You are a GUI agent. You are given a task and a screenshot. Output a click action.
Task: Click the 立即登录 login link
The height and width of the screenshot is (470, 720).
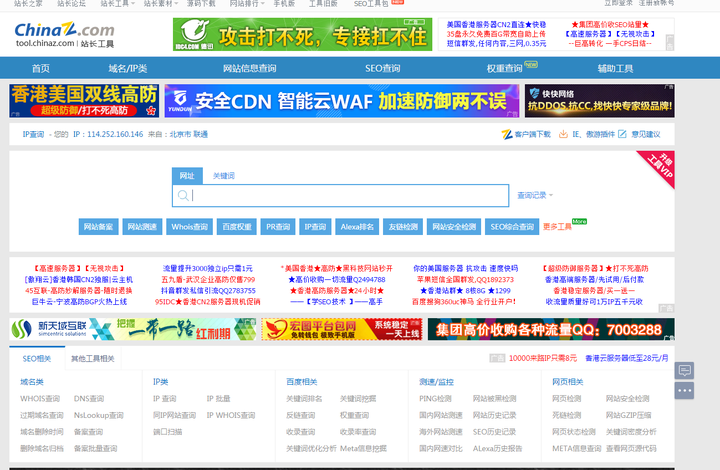click(619, 3)
